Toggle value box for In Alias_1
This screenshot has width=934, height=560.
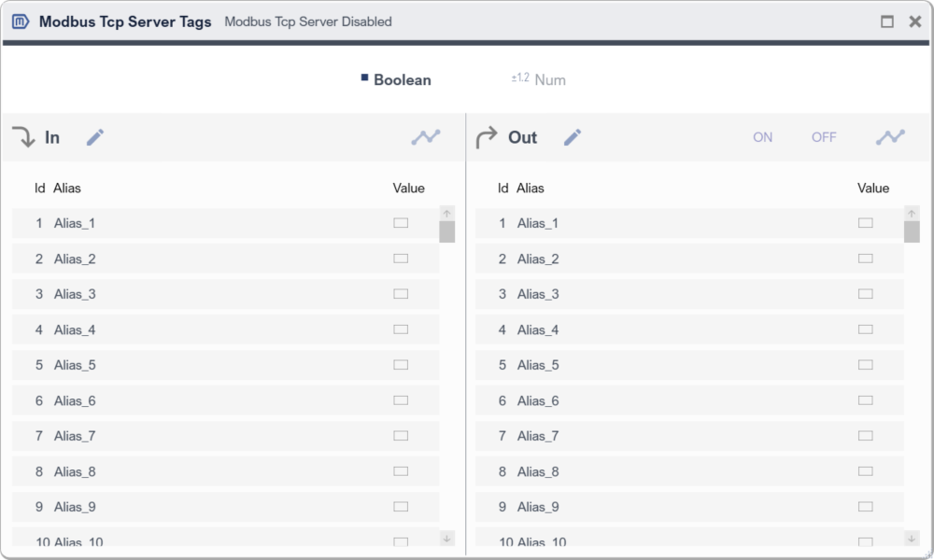[x=401, y=223]
